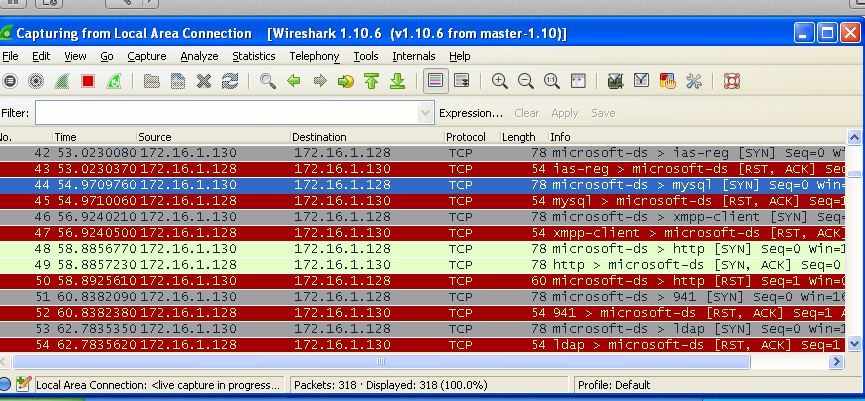Sort by the Info column header
The width and height of the screenshot is (865, 401).
pos(697,137)
